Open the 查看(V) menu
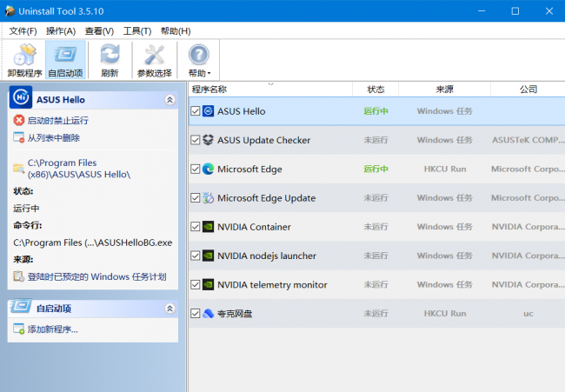This screenshot has height=392, width=565. coord(99,31)
